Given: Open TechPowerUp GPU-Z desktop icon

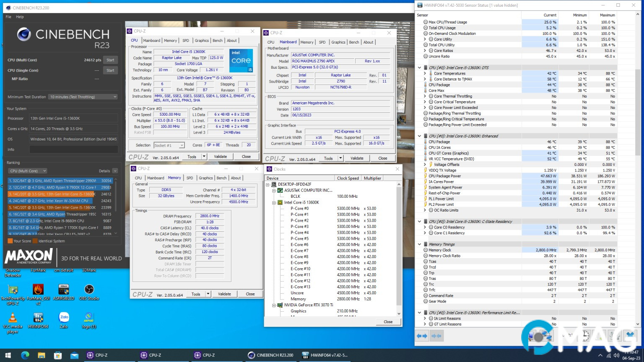Looking at the screenshot, I should pos(13,290).
